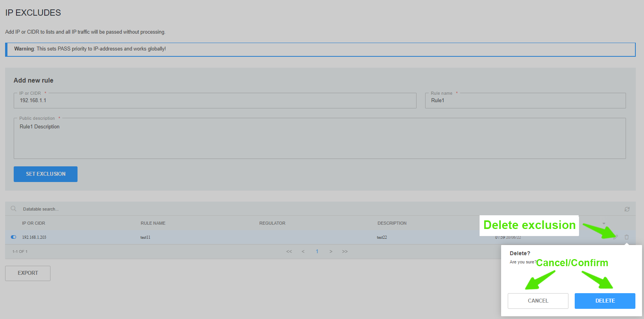Click the pencil edit icon in the row
The height and width of the screenshot is (319, 644).
click(616, 237)
